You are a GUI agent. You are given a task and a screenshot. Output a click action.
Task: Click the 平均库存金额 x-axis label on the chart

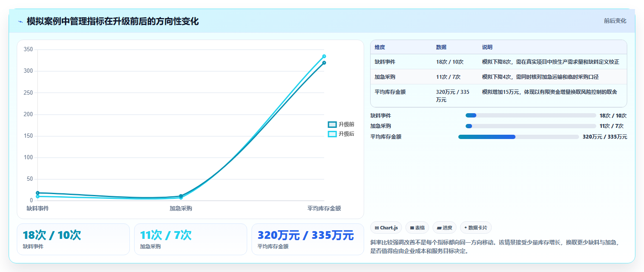[x=324, y=208]
